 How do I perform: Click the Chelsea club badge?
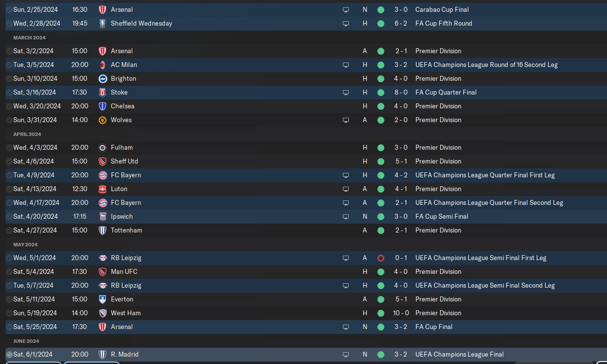click(102, 106)
